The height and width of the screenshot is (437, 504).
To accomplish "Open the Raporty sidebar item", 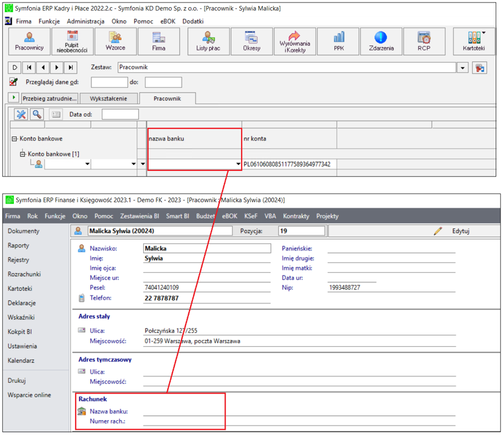I will point(18,246).
